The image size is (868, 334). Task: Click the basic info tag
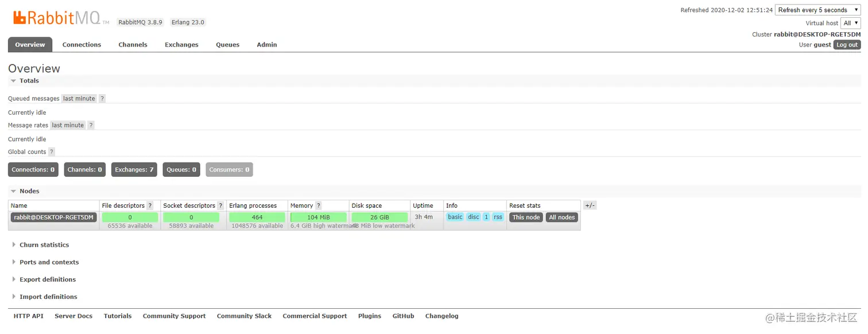(x=455, y=217)
